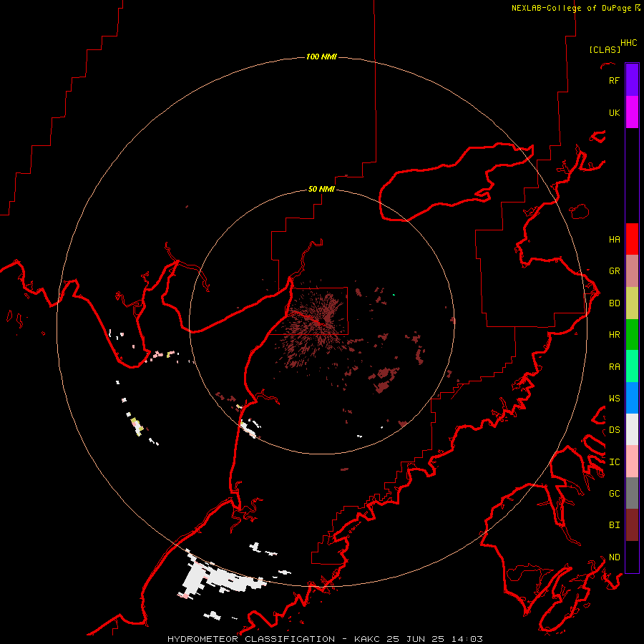Click the "KAKC" radar site identifier
The image size is (644, 644).
coord(367,639)
